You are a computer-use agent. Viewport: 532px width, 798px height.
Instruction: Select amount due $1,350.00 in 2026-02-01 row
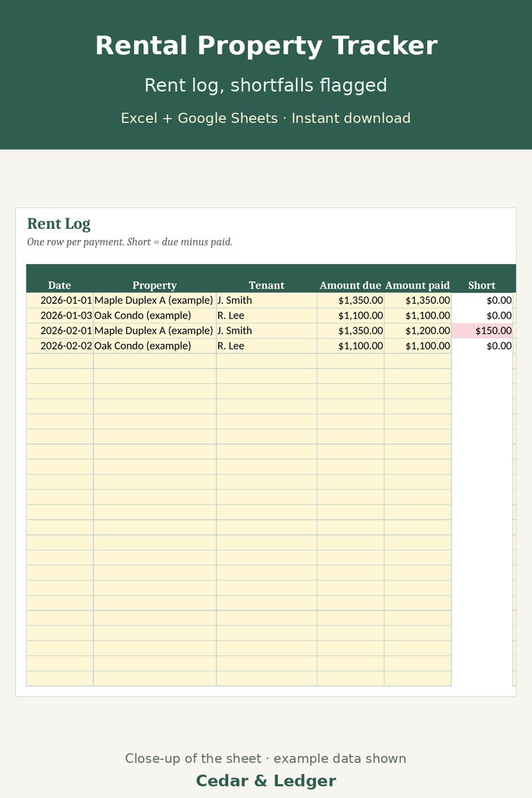click(351, 331)
